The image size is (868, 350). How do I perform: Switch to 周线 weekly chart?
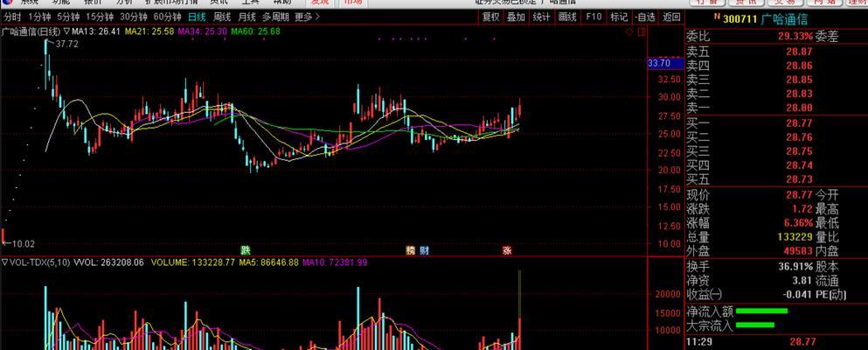click(222, 17)
